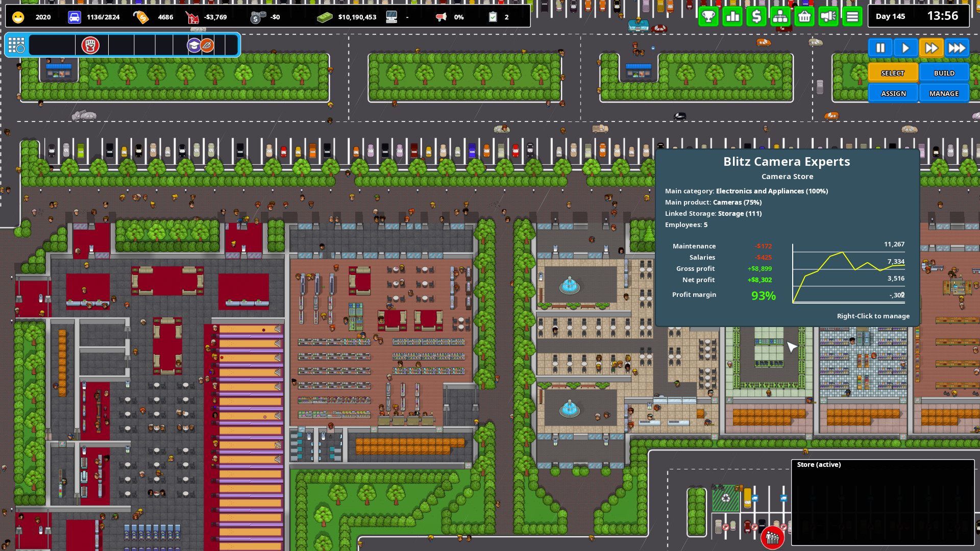
Task: Toggle the orange leaf indicator
Action: click(207, 45)
